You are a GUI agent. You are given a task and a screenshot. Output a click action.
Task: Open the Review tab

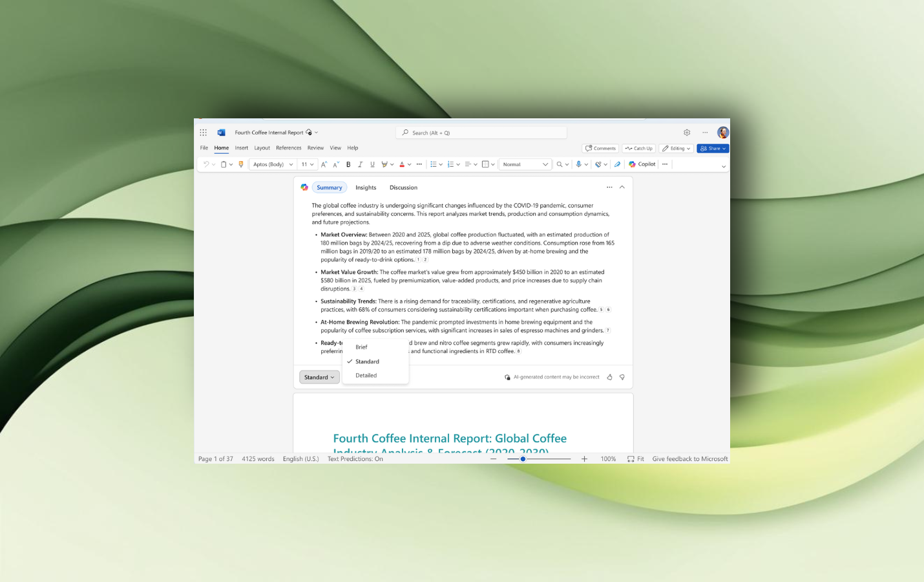[315, 148]
